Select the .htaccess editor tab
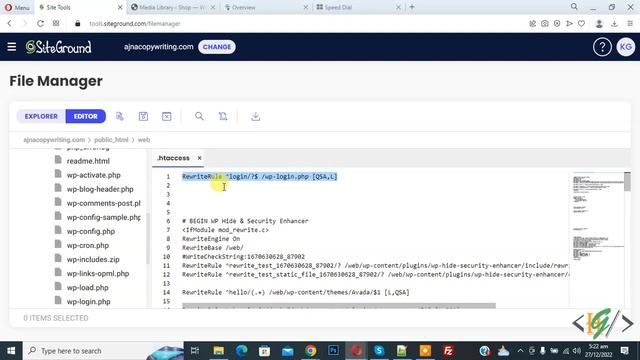This screenshot has width=640, height=360. pyautogui.click(x=173, y=158)
